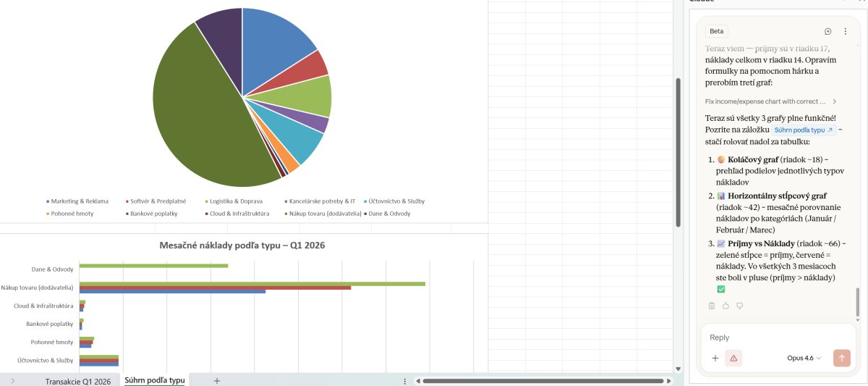Open the three-dot options menu in Claude panel
868x386 pixels.
pyautogui.click(x=845, y=31)
